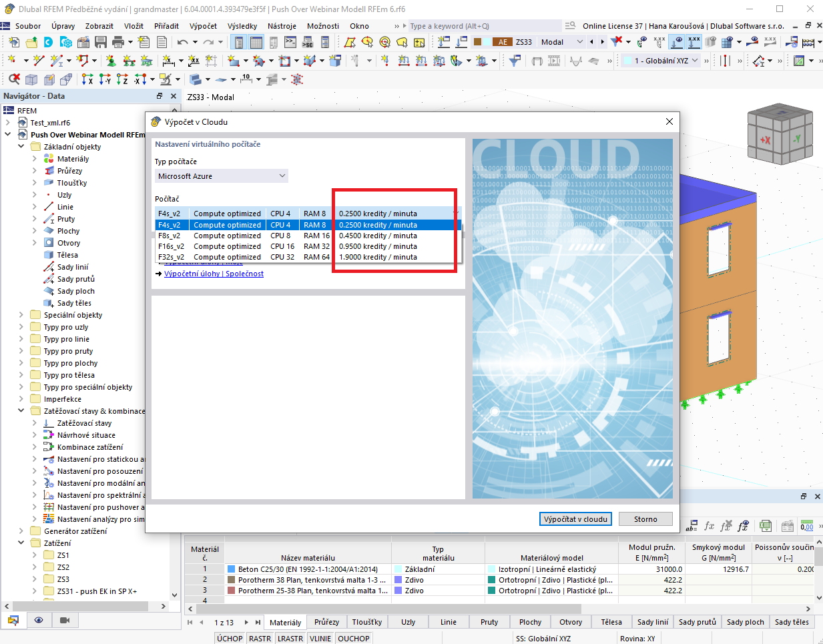Image resolution: width=823 pixels, height=644 pixels.
Task: Click the mesh red node cluster icon
Action: coord(297,79)
